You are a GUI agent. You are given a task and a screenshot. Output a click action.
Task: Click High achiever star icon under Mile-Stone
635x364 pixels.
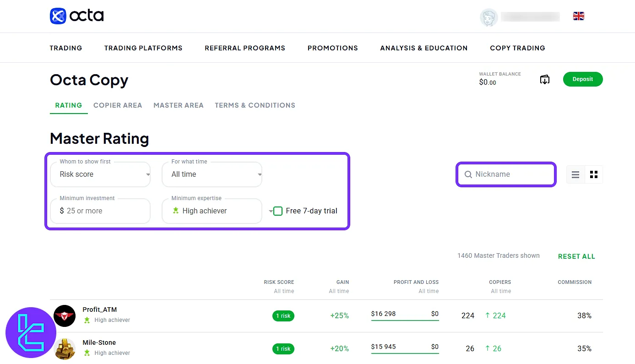click(x=87, y=353)
